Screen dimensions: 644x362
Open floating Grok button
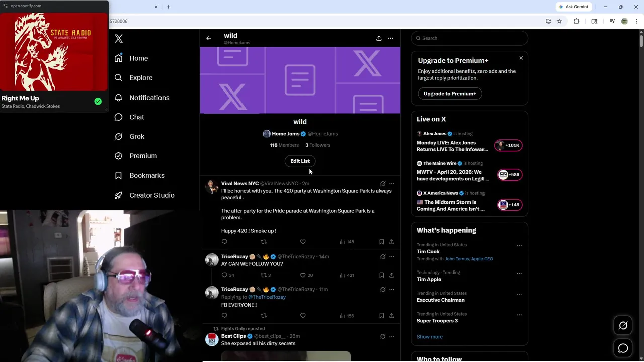(x=623, y=326)
